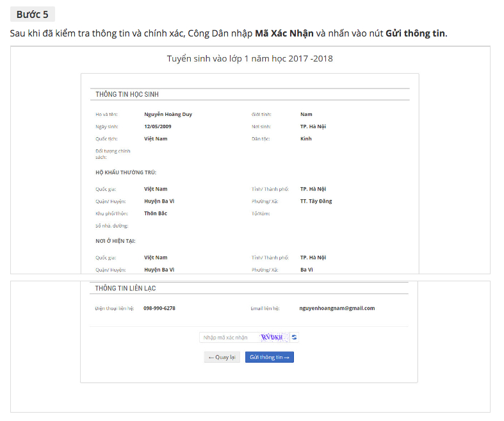
Task: Click the village value 'Thôn Bắc'
Action: (156, 213)
